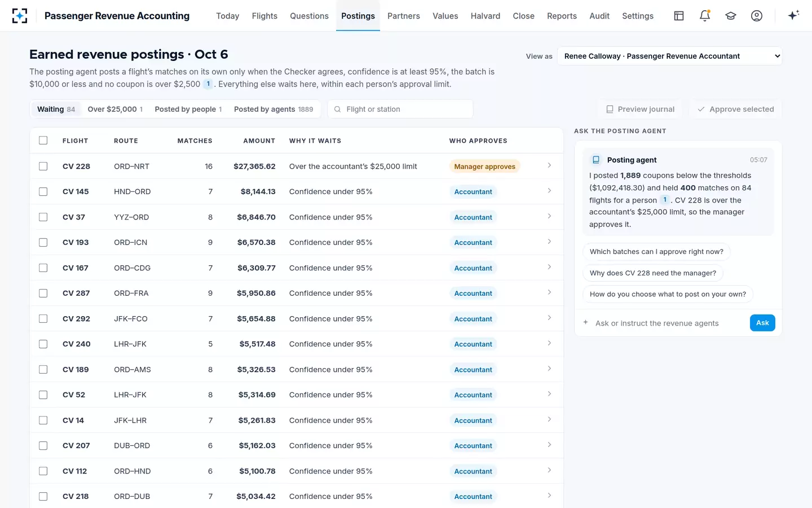
Task: Open the notifications bell
Action: (705, 16)
